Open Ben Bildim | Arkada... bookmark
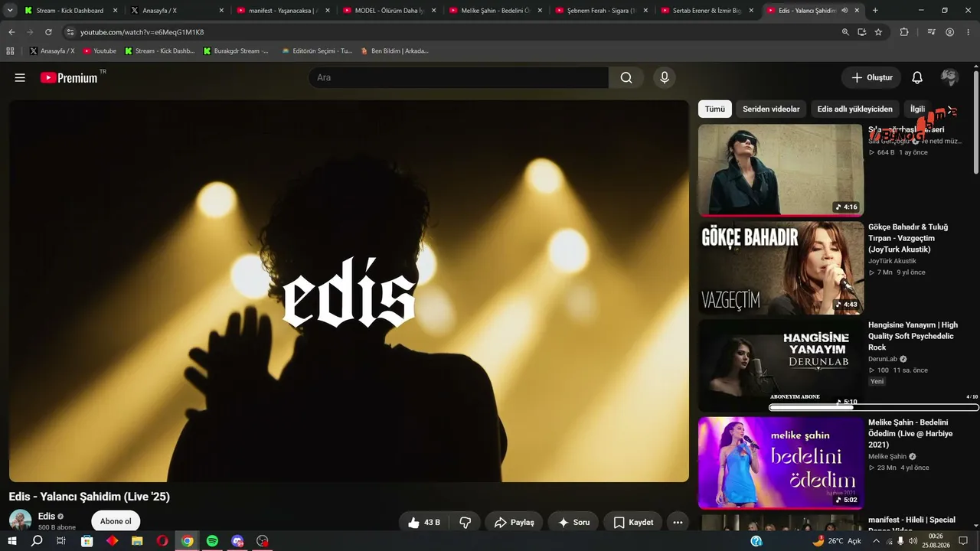The height and width of the screenshot is (551, 980). (395, 51)
